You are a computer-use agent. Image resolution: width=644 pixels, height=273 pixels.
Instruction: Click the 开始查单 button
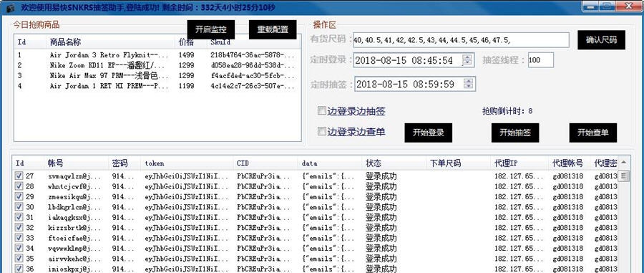[593, 133]
